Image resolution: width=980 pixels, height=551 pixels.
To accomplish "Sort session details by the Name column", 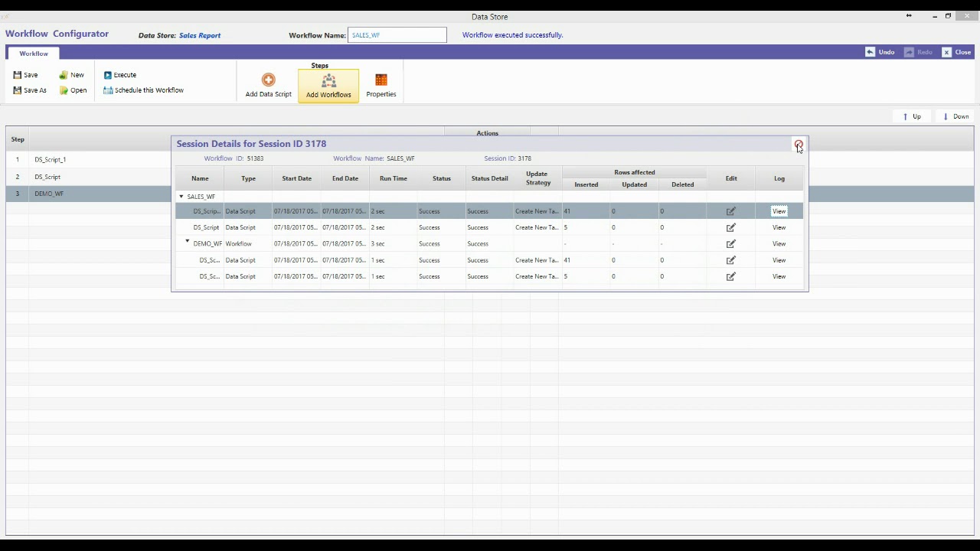I will (x=200, y=178).
